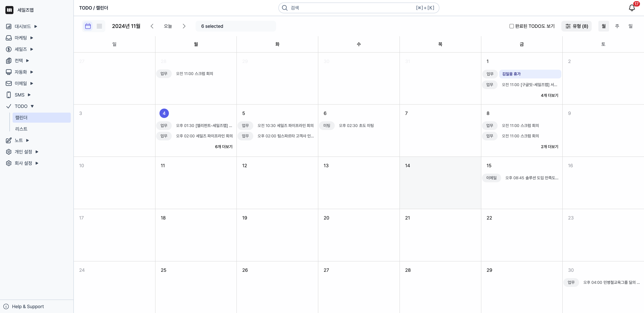The height and width of the screenshot is (313, 644).
Task: Click the 회사 설정 gear icon
Action: (x=9, y=163)
